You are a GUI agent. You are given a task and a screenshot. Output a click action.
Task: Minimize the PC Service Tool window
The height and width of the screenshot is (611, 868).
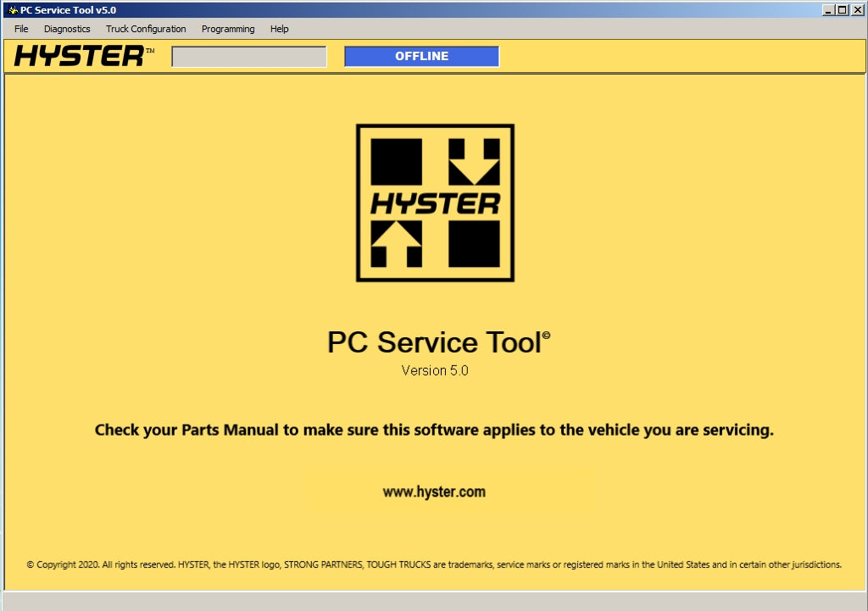pos(828,10)
